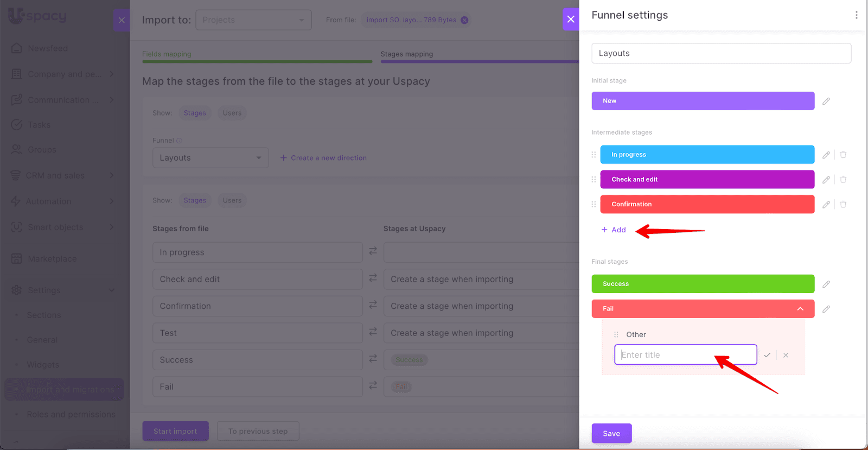Open the Funnel settings kebab menu
Viewport: 868px width, 450px height.
tap(856, 15)
